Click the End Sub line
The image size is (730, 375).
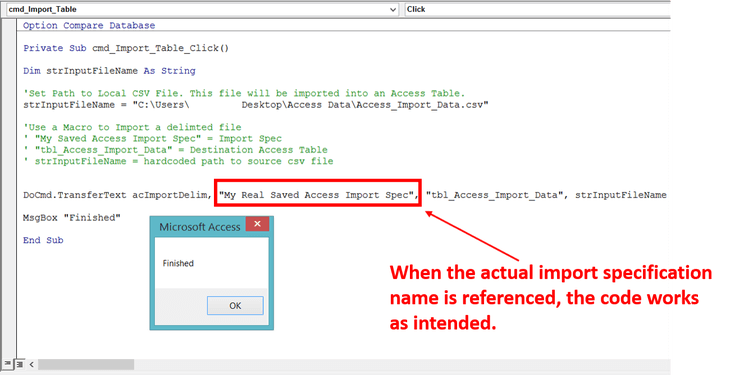coord(43,240)
